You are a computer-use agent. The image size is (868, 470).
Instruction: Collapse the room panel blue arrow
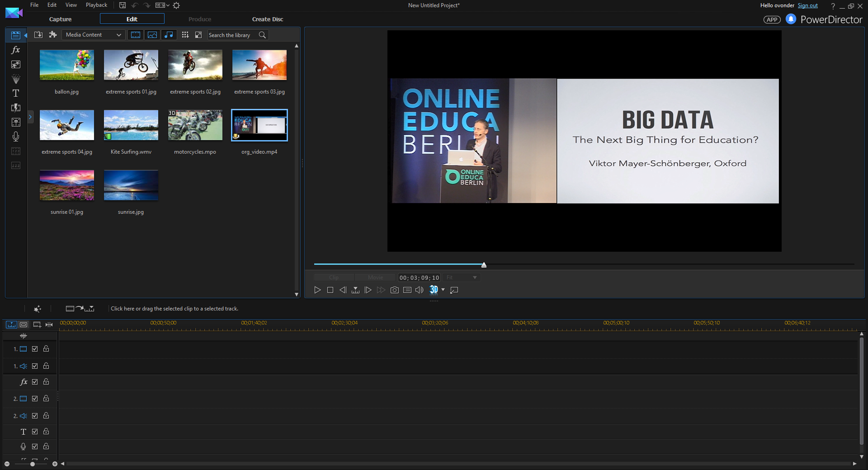[26, 35]
